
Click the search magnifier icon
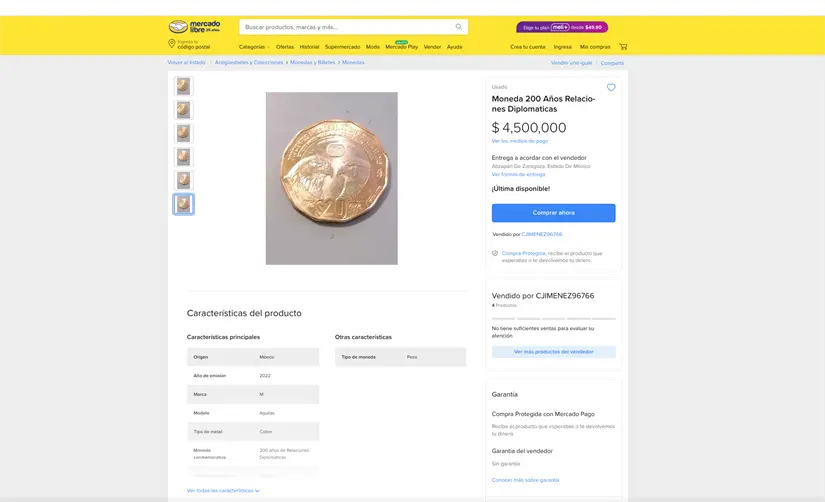[459, 27]
